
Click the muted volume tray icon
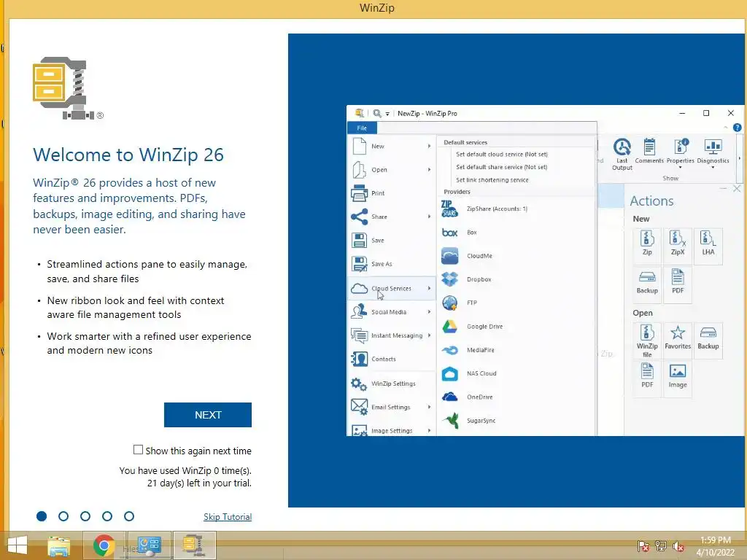click(x=678, y=546)
